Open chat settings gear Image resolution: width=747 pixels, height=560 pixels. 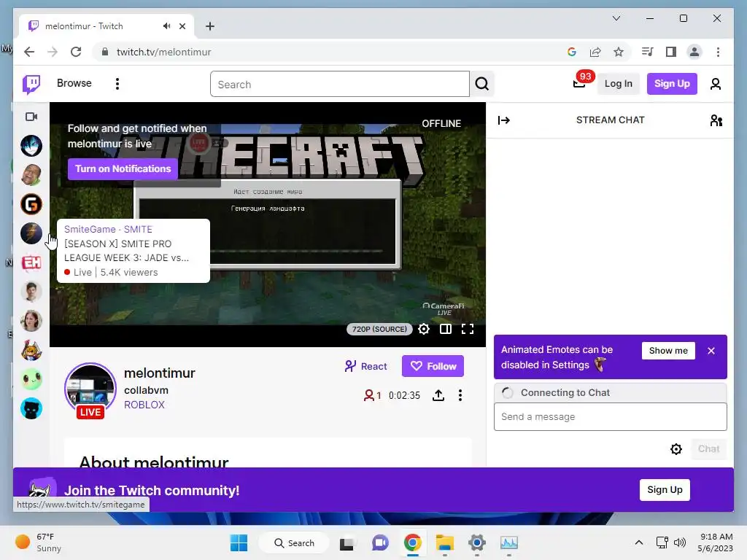point(676,448)
